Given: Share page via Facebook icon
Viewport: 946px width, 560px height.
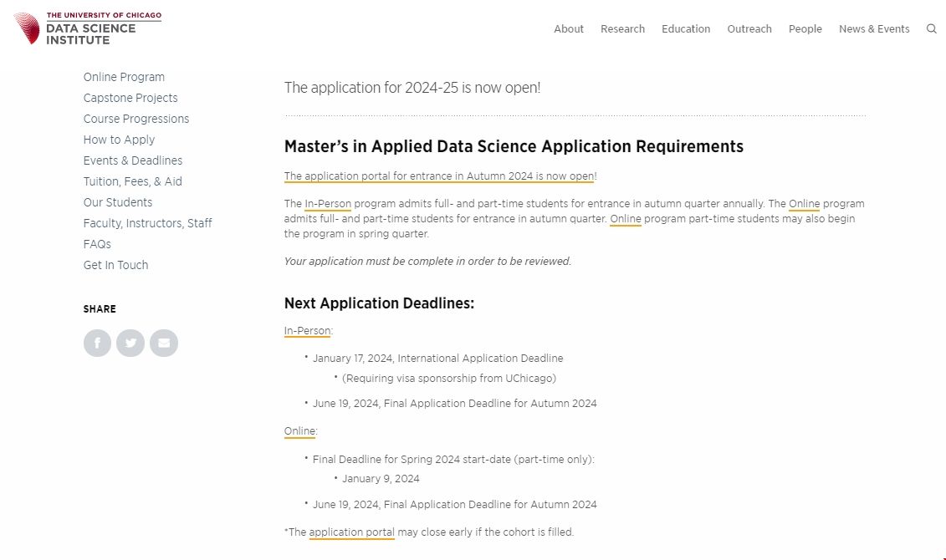Looking at the screenshot, I should [97, 343].
